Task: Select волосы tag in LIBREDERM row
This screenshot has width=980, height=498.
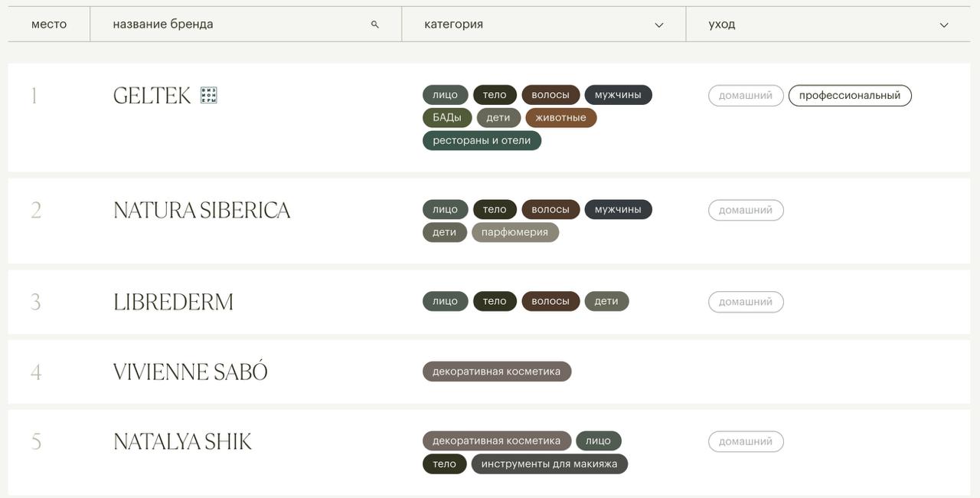Action: click(x=550, y=301)
